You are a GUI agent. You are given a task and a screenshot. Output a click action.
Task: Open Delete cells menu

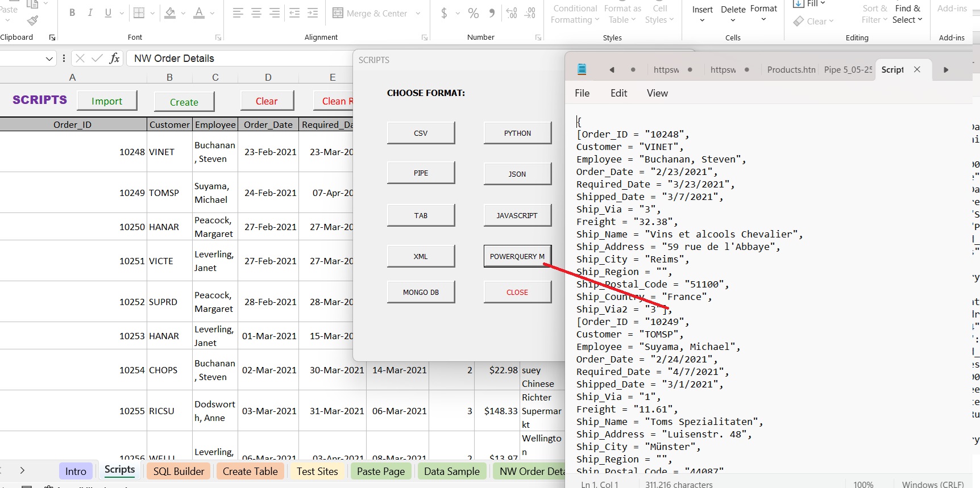(733, 14)
